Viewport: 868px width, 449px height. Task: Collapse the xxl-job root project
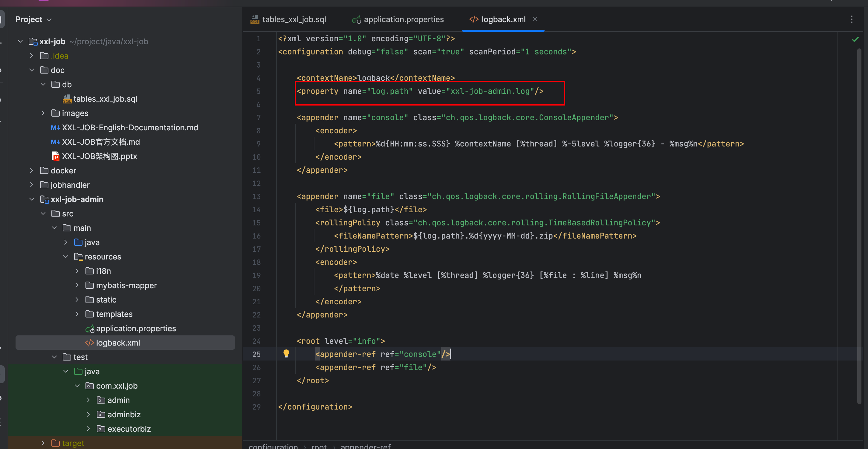coord(20,42)
